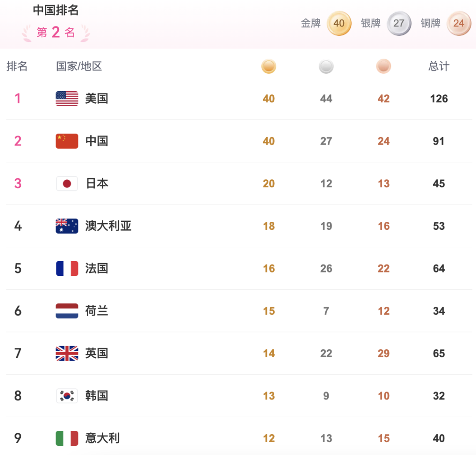
Task: Click the gold medal column header icon
Action: [269, 67]
